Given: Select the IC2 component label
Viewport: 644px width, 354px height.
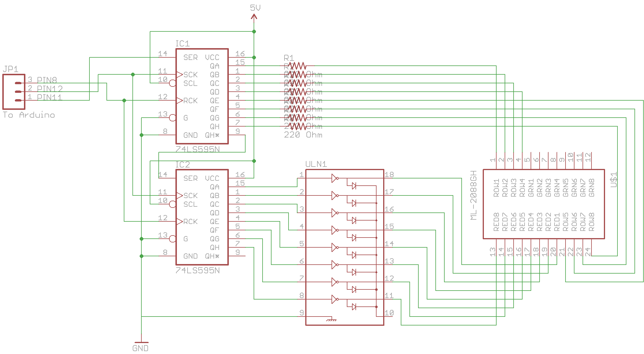Looking at the screenshot, I should (183, 165).
